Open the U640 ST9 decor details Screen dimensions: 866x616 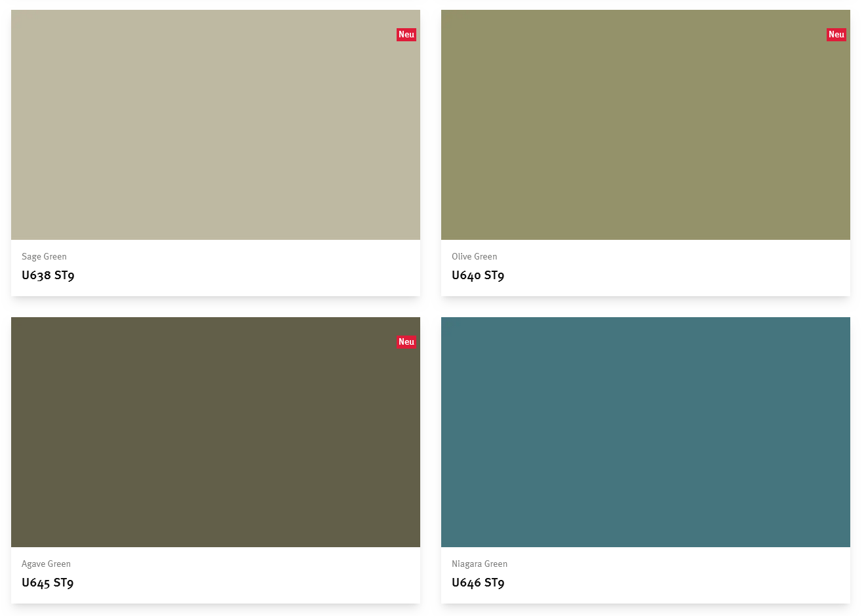478,275
